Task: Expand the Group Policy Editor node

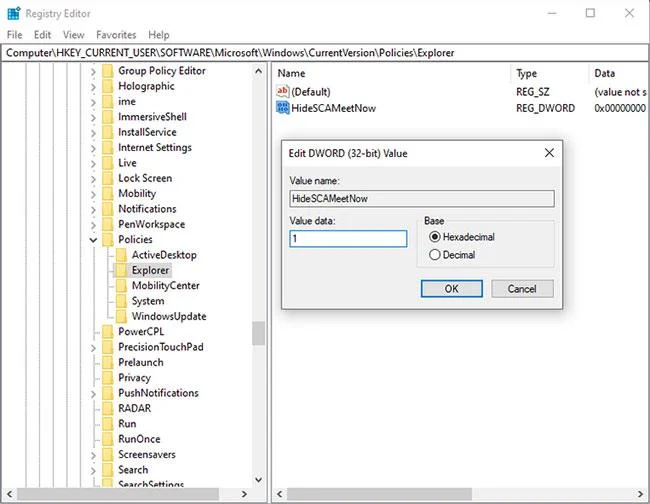Action: [93, 71]
